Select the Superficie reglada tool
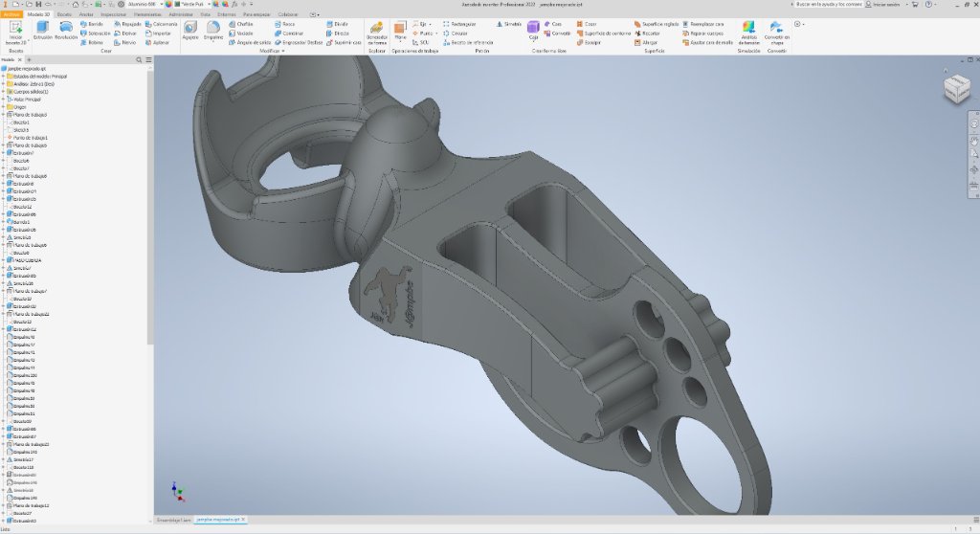 coord(657,24)
